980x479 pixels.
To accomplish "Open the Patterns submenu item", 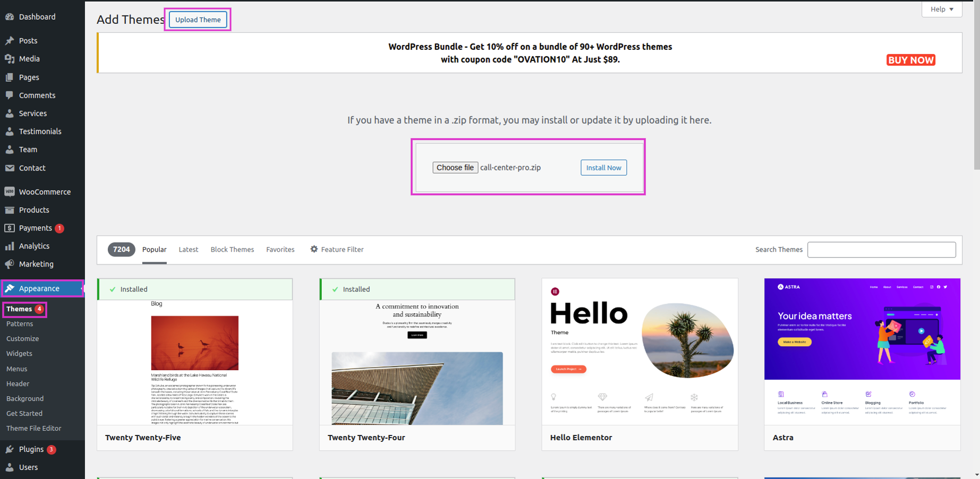I will click(x=20, y=324).
